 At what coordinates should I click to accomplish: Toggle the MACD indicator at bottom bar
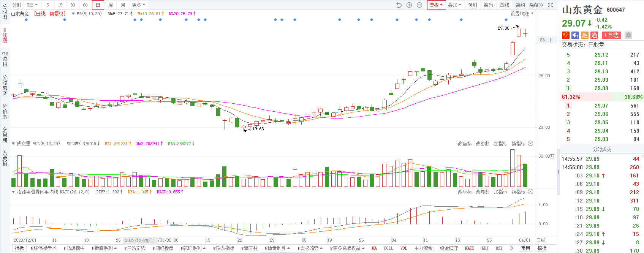[470, 248]
